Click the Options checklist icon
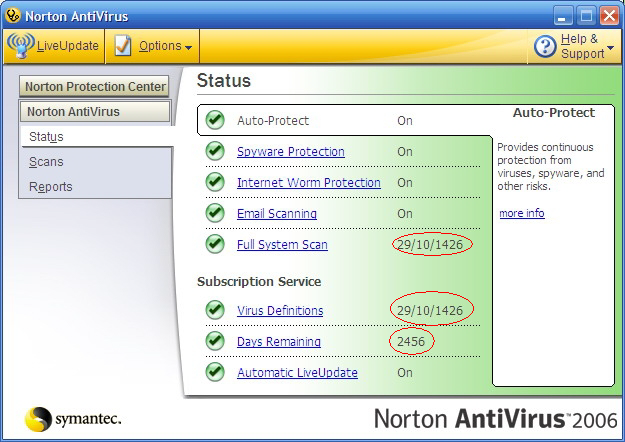 [x=122, y=46]
